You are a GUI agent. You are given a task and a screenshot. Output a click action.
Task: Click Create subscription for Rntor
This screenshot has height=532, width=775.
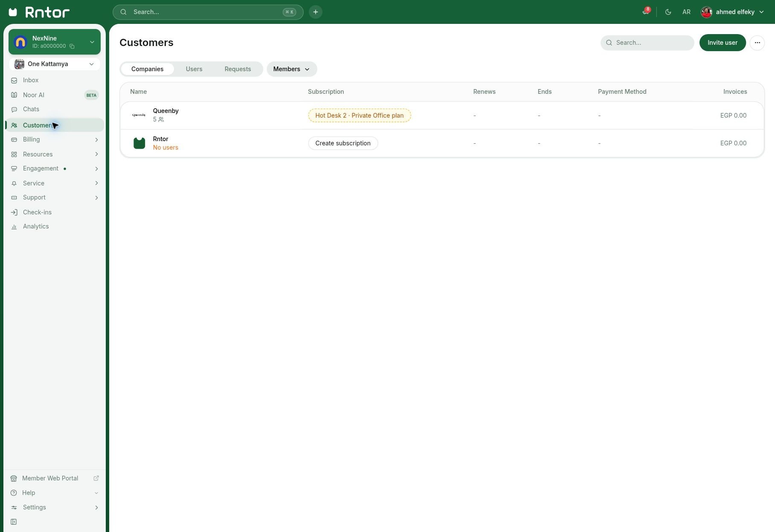343,143
